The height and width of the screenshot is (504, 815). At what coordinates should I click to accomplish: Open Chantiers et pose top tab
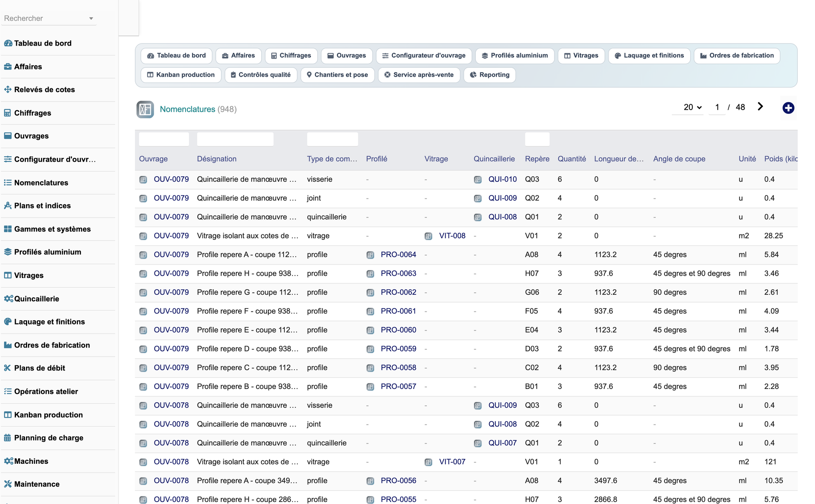[x=338, y=75]
